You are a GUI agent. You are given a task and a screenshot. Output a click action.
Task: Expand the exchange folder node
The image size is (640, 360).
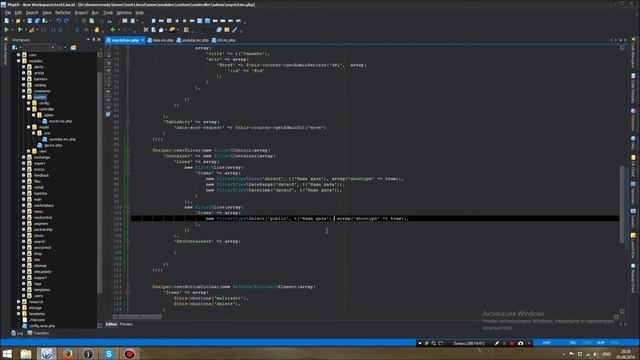(24, 157)
